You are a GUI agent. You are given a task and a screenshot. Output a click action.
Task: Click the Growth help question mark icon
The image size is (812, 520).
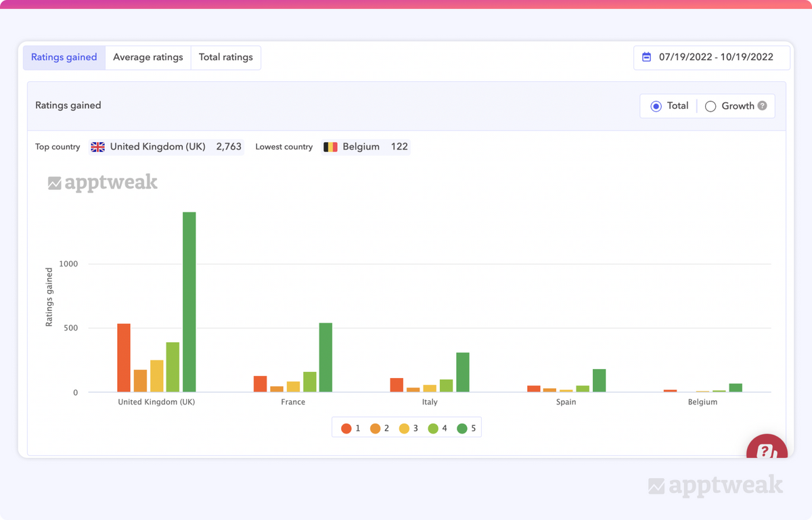click(x=763, y=105)
